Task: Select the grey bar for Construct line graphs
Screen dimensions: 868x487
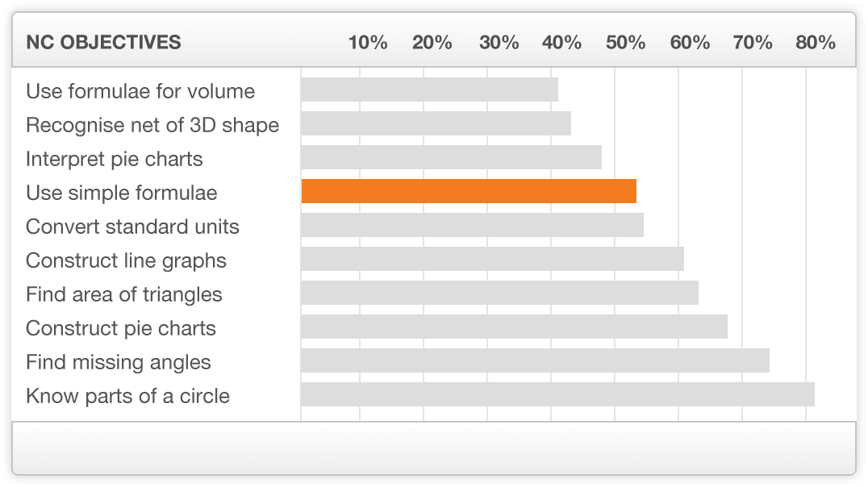Action: (x=492, y=259)
